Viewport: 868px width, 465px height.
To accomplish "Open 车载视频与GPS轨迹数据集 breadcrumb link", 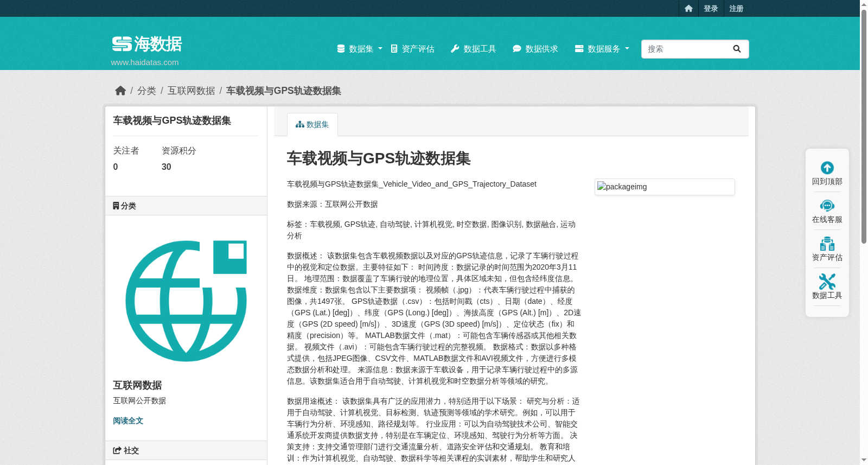I will 283,91.
